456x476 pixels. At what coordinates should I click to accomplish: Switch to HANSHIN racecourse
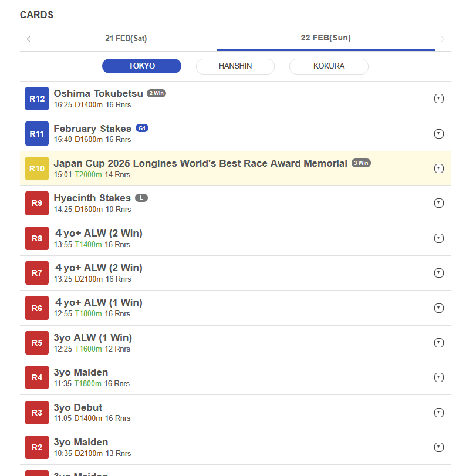click(235, 66)
